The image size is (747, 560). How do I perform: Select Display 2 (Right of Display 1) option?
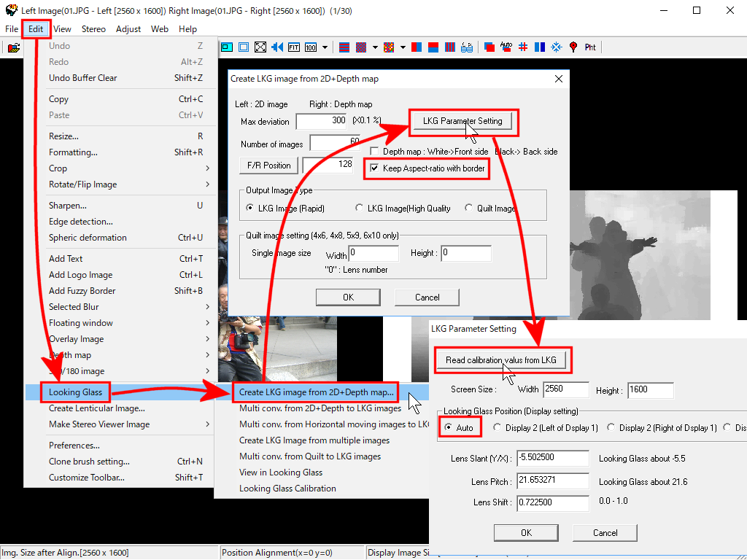[x=611, y=427]
